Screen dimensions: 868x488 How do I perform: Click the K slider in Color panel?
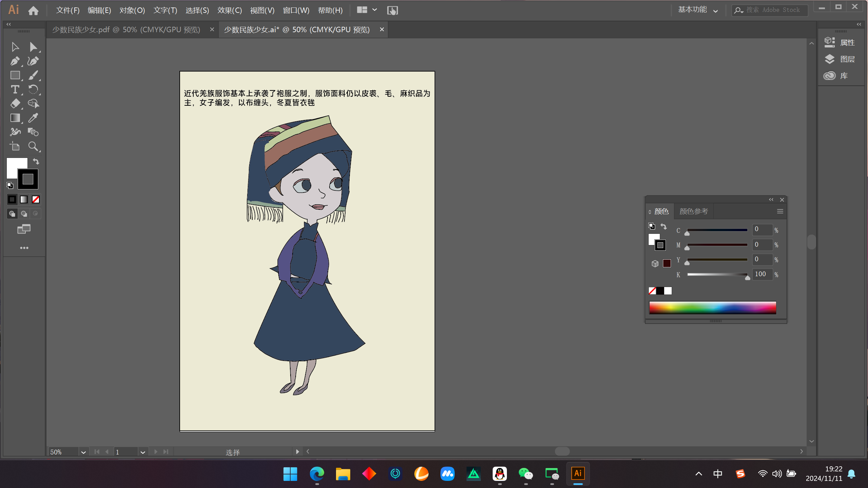(717, 274)
